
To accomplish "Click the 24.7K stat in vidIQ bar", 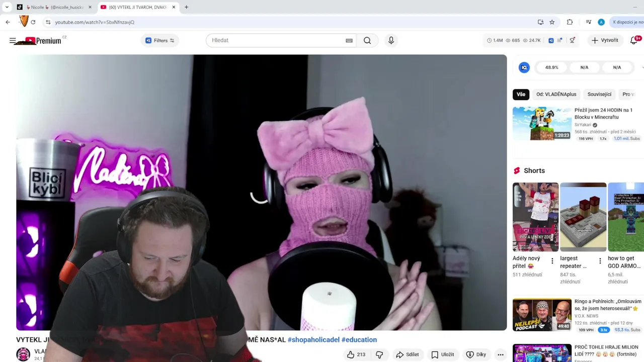I will 531,40.
